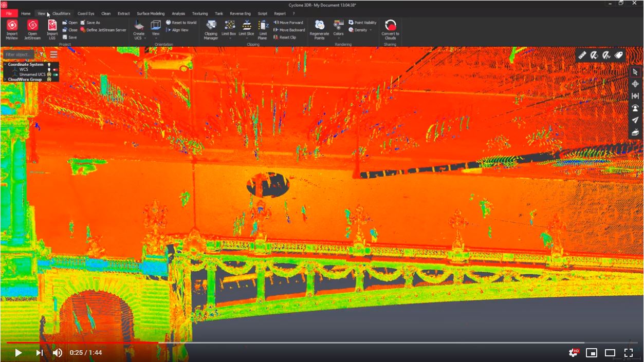This screenshot has height=362, width=644.
Task: Switch to the Analysis ribbon tab
Action: [178, 14]
